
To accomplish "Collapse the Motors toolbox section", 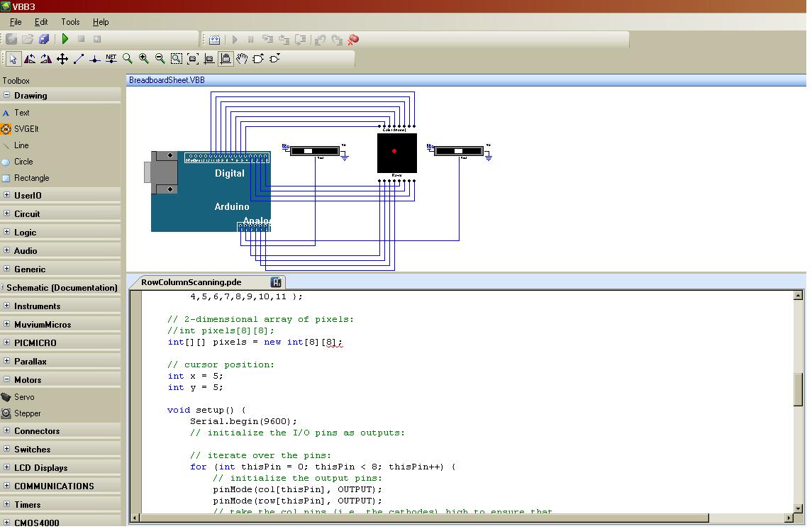I will tap(6, 379).
